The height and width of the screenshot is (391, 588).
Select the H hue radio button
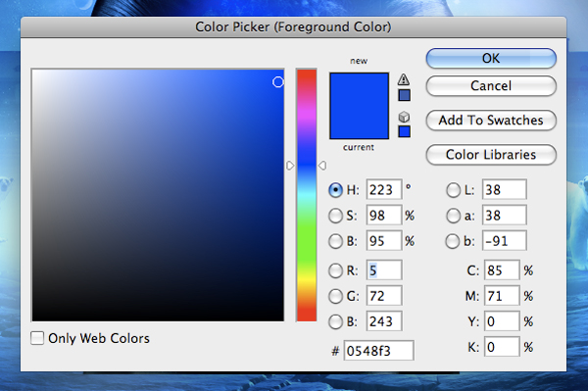pos(335,190)
